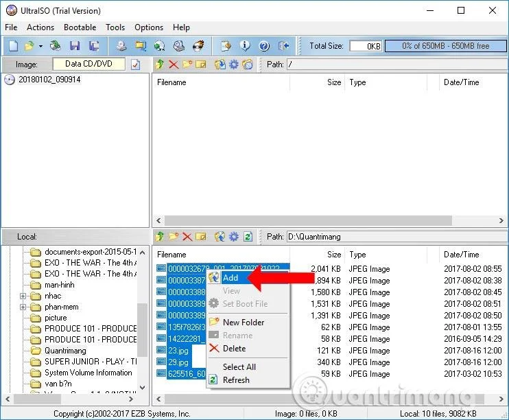Open the File menu
Viewport: 509px width, 420px height.
pos(11,27)
